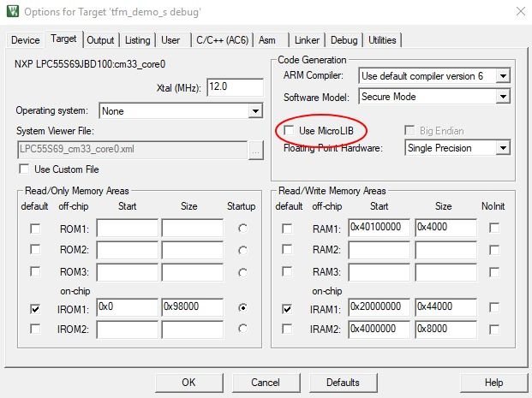Enable default checkbox for RAM3

click(287, 271)
